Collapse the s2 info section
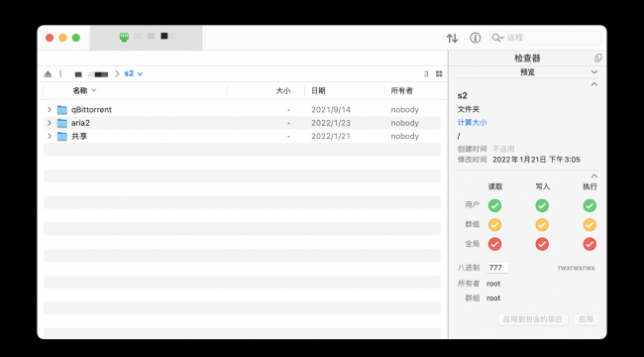The height and width of the screenshot is (357, 644). click(594, 84)
